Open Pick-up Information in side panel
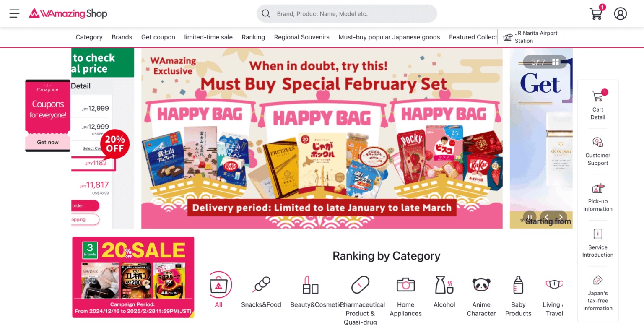The width and height of the screenshot is (644, 325). click(597, 198)
